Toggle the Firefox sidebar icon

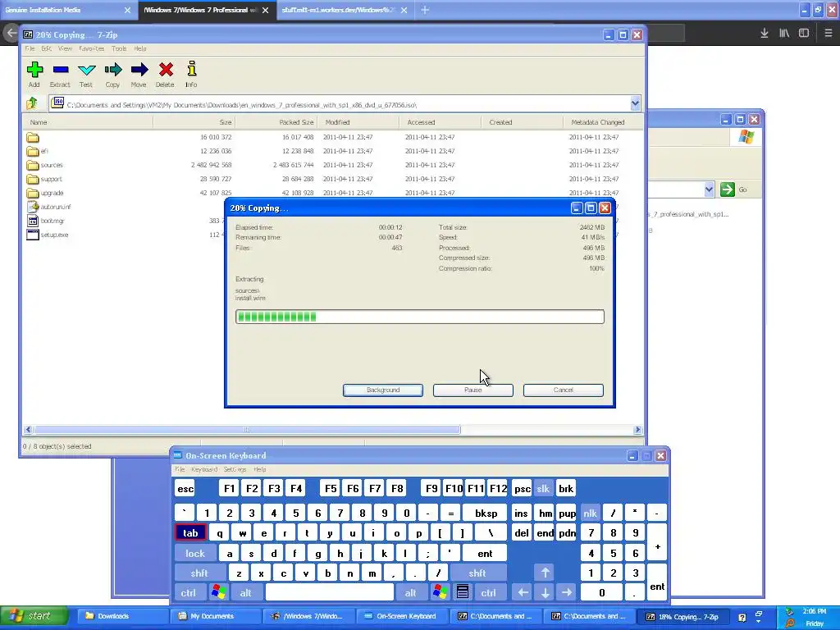pos(804,33)
